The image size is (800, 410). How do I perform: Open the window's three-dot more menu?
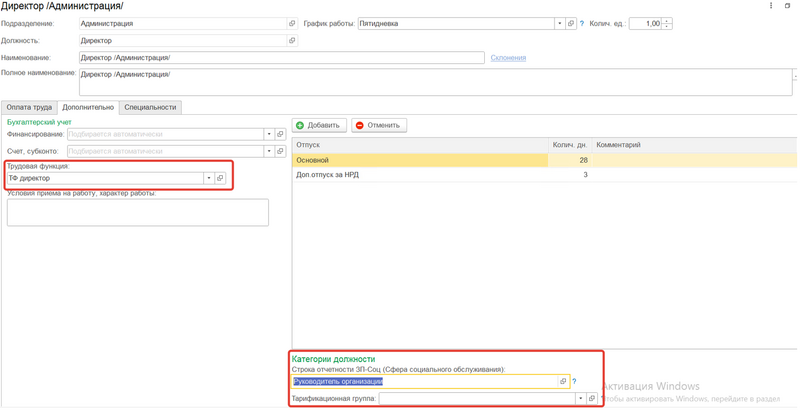(771, 6)
